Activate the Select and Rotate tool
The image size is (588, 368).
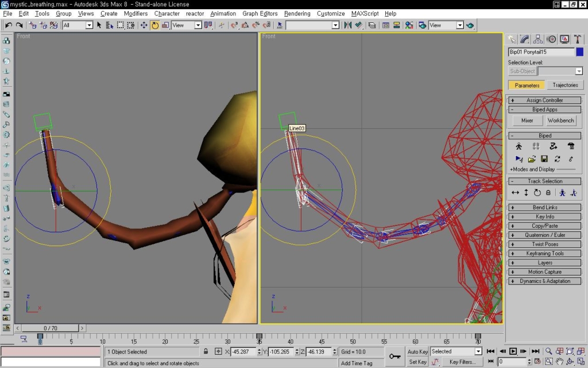[154, 25]
